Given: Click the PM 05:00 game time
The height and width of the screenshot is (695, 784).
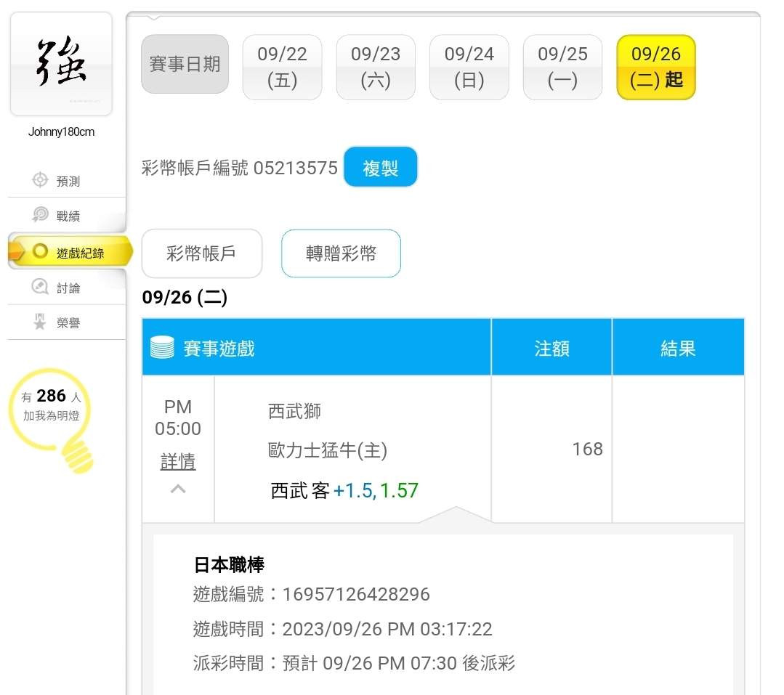Looking at the screenshot, I should 178,418.
